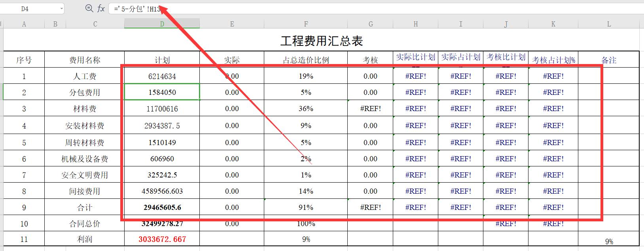Click the title cell 工程费用汇总表

(322, 41)
